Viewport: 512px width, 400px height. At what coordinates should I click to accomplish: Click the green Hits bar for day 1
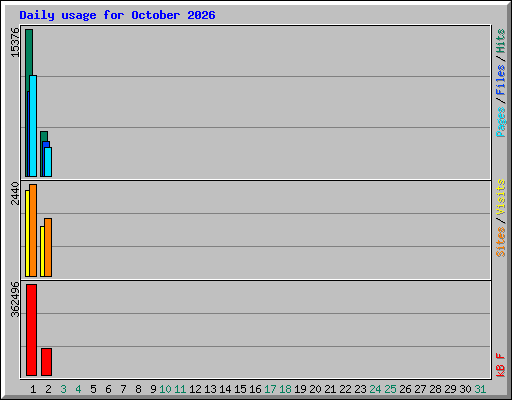[29, 52]
